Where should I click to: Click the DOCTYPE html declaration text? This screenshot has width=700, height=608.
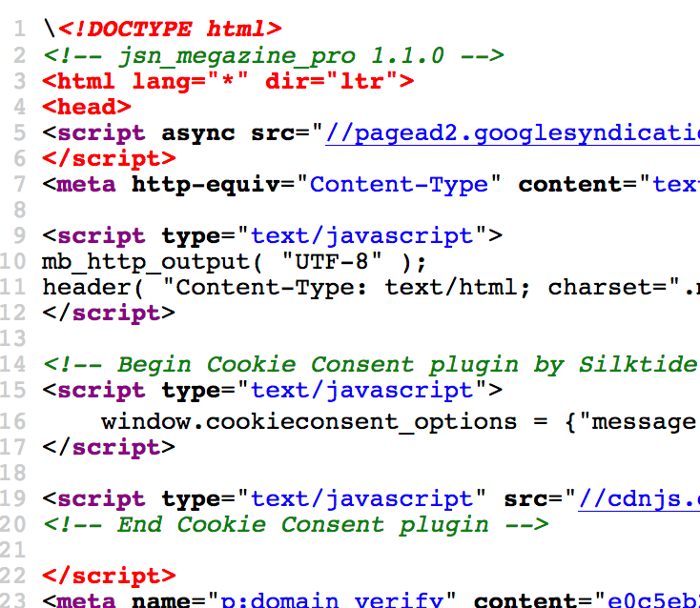click(x=170, y=30)
